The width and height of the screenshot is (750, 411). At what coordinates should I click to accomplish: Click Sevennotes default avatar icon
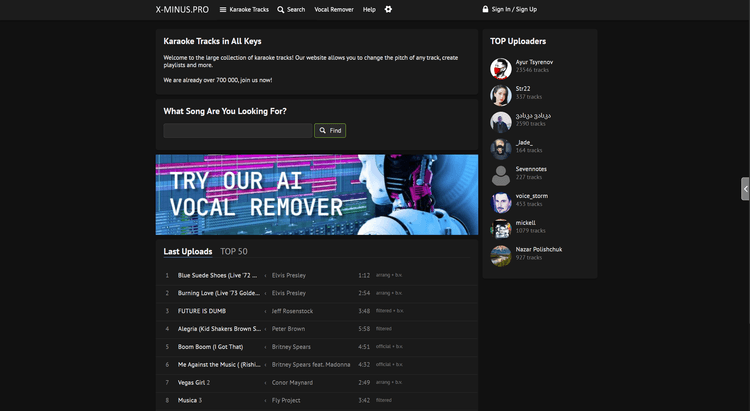point(501,176)
